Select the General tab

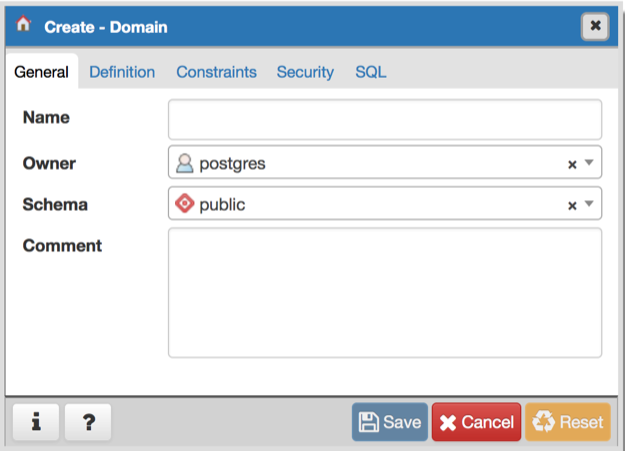tap(41, 72)
